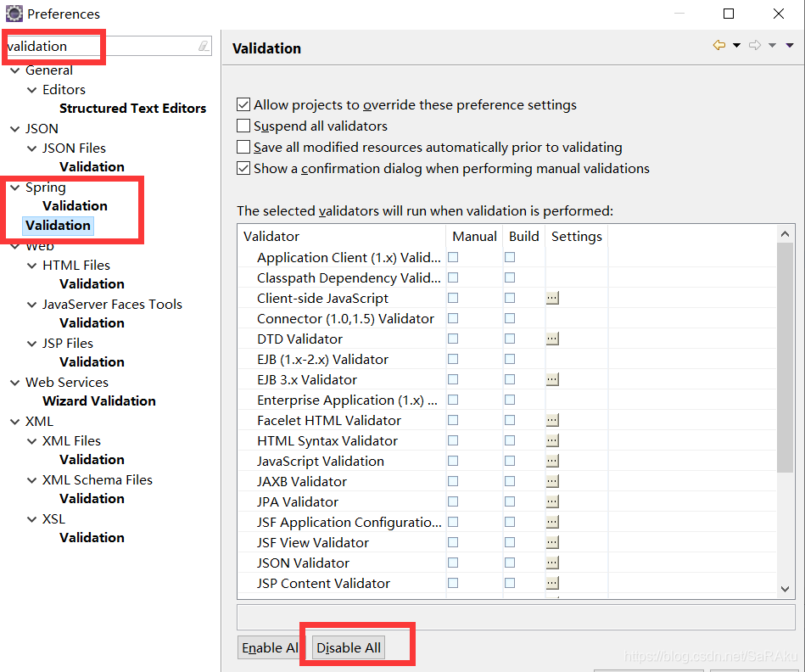This screenshot has width=805, height=672.
Task: Click the validator list vertical scrollbar
Action: pos(785,356)
